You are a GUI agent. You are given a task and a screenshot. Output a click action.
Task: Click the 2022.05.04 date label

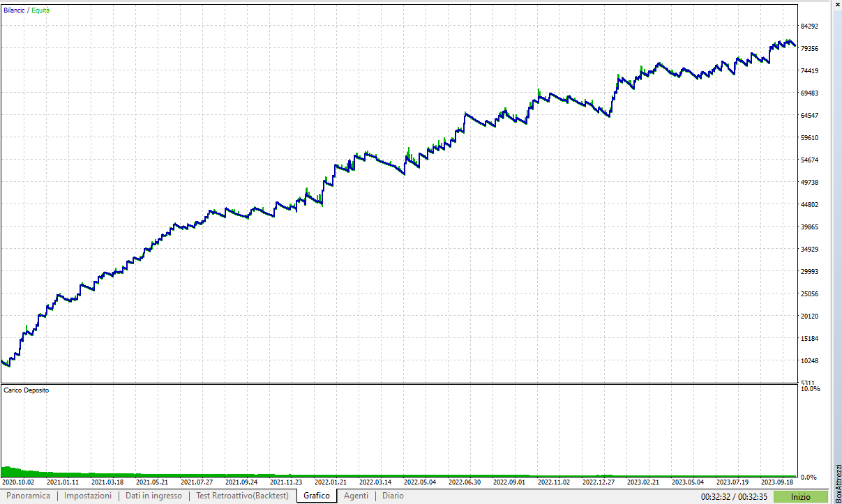click(x=420, y=482)
